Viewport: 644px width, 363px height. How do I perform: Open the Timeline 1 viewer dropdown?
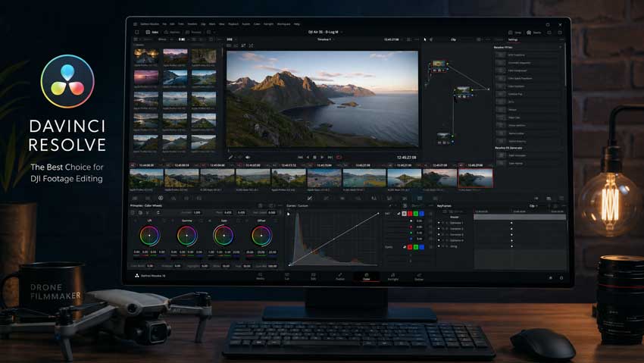[x=325, y=39]
